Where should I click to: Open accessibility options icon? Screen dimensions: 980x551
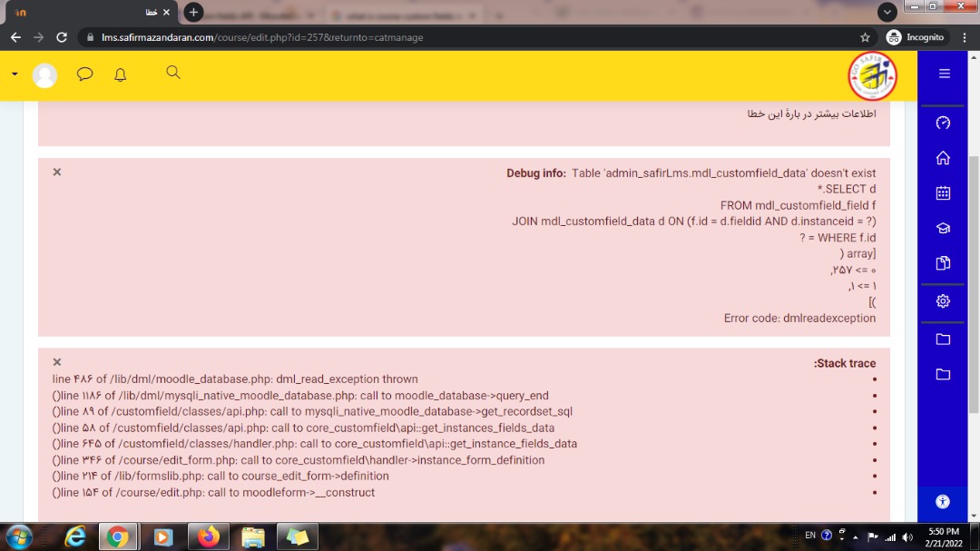tap(943, 502)
